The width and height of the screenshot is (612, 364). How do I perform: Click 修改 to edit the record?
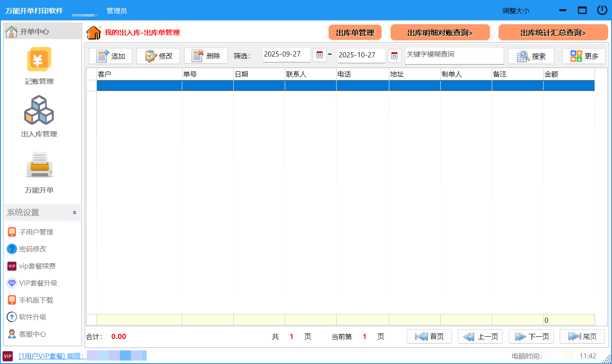(158, 56)
